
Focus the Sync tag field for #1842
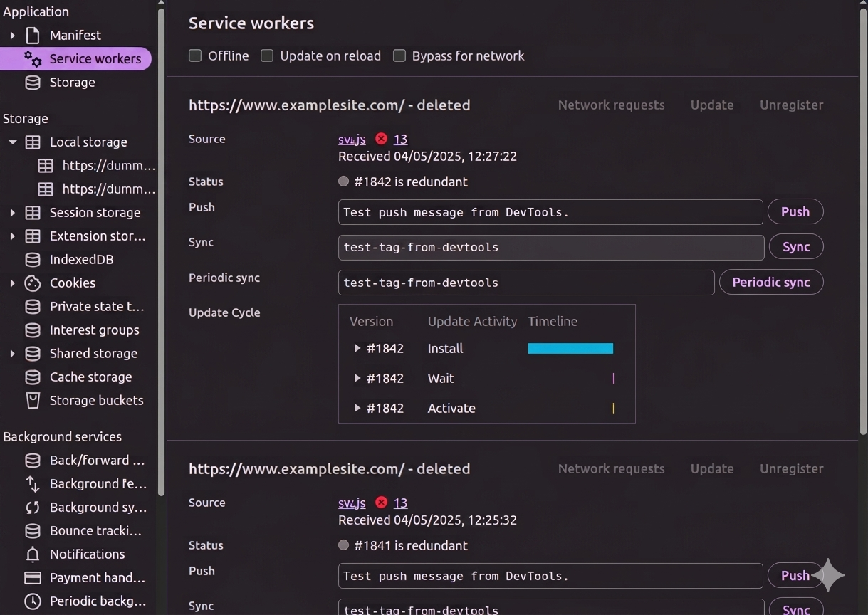click(x=551, y=247)
